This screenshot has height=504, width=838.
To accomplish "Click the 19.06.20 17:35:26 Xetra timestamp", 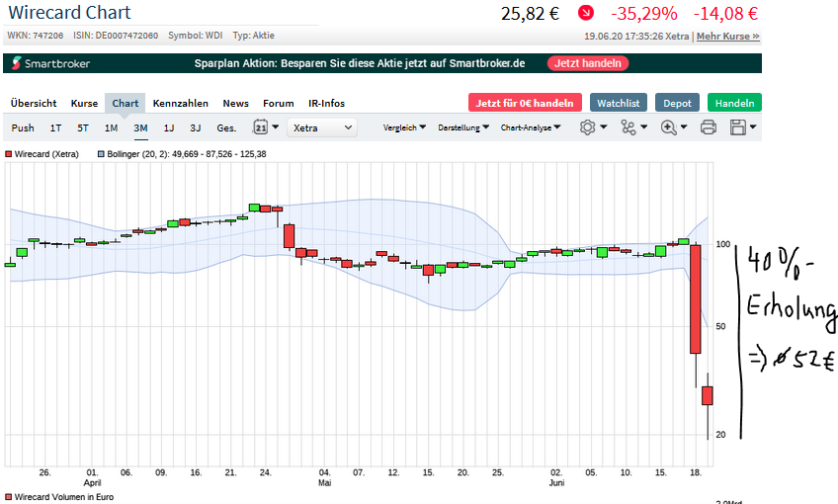I will coord(636,36).
